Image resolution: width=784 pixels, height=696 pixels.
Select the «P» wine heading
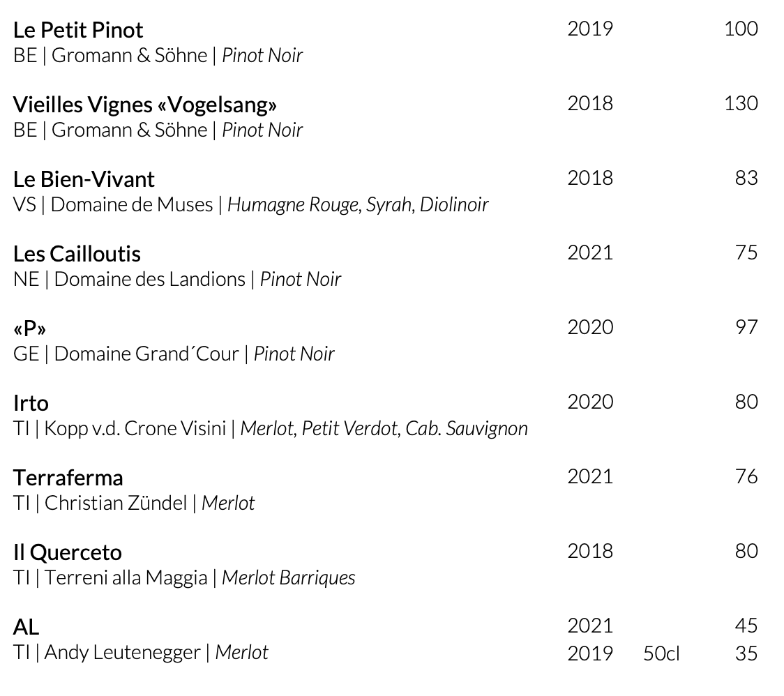(x=29, y=328)
